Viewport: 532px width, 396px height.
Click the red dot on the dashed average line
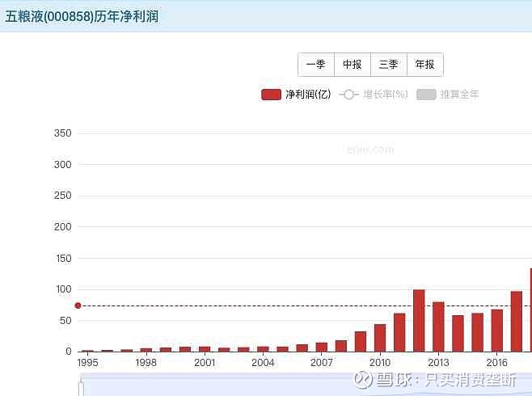tap(78, 305)
